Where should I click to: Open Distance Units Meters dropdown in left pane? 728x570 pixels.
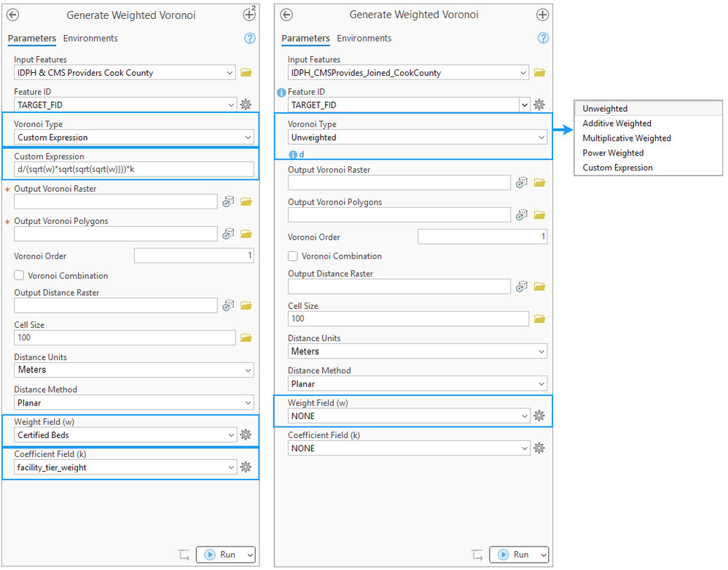tap(133, 370)
